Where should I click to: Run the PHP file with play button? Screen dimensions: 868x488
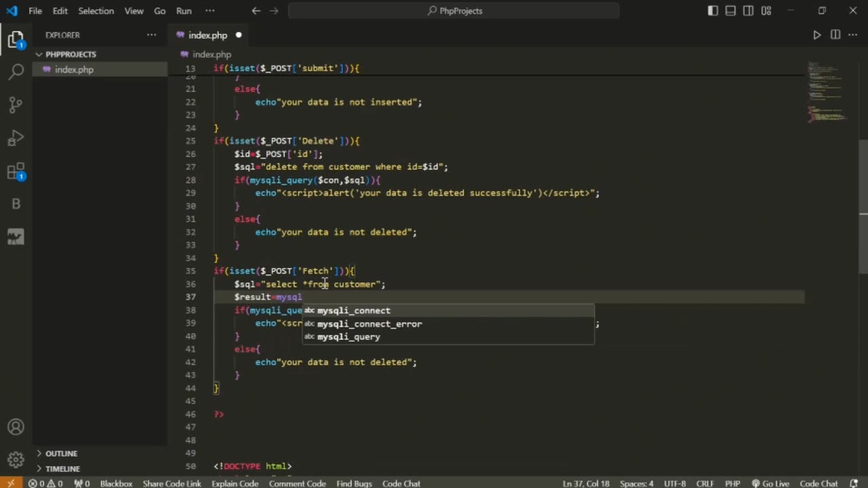coord(817,35)
